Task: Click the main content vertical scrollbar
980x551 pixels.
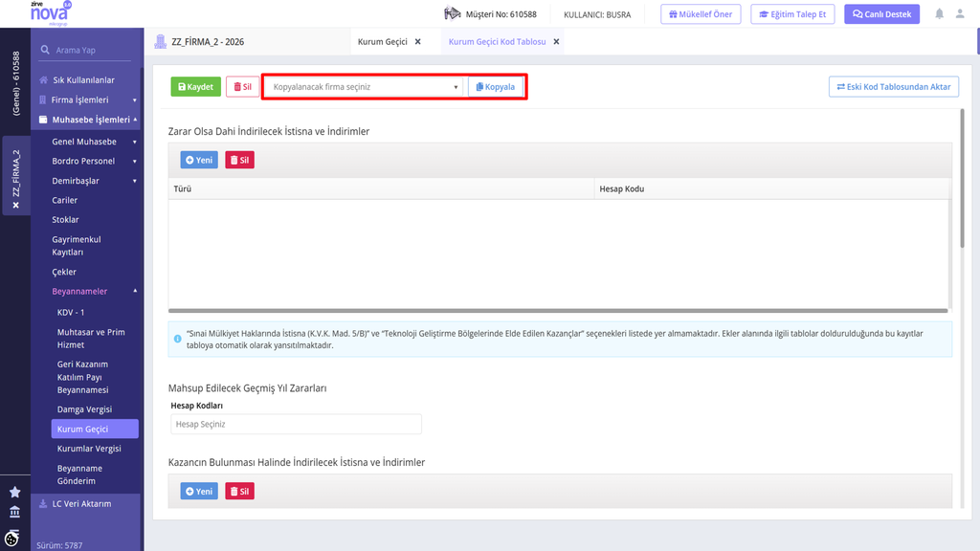Action: coord(962,178)
